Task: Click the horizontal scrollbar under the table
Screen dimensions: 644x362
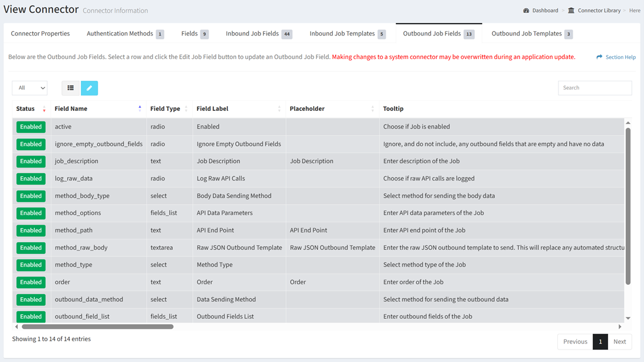Action: pos(97,327)
